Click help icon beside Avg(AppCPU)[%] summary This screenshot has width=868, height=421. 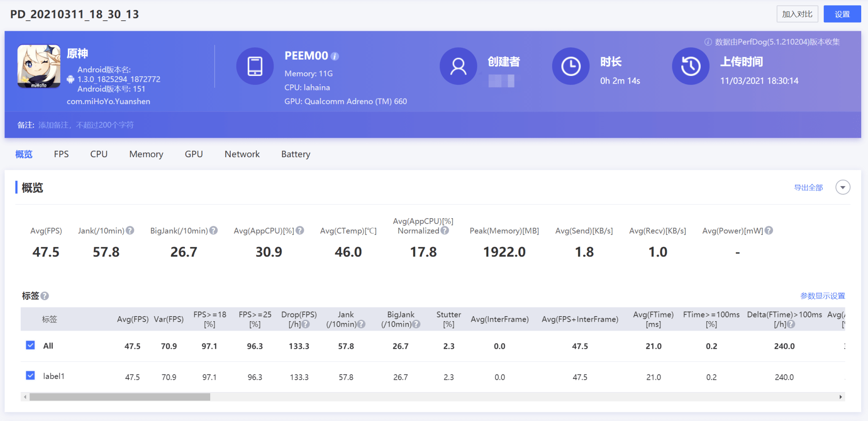(x=300, y=231)
